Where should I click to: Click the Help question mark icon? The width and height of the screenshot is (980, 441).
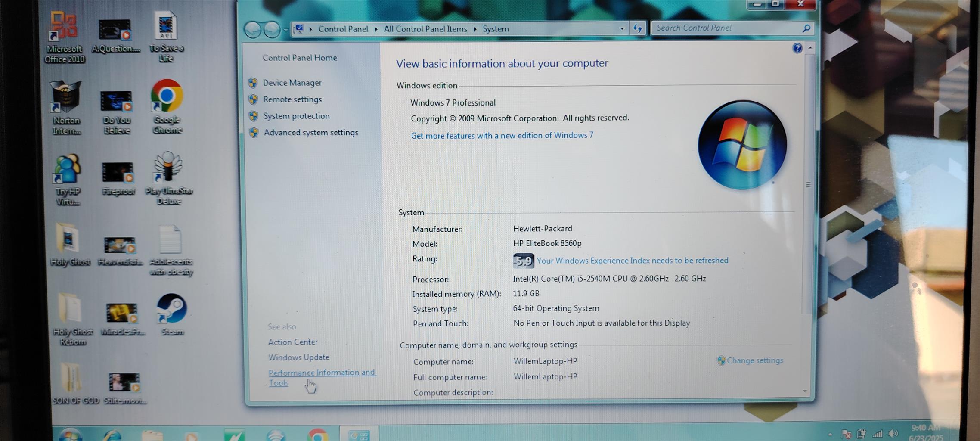(797, 48)
